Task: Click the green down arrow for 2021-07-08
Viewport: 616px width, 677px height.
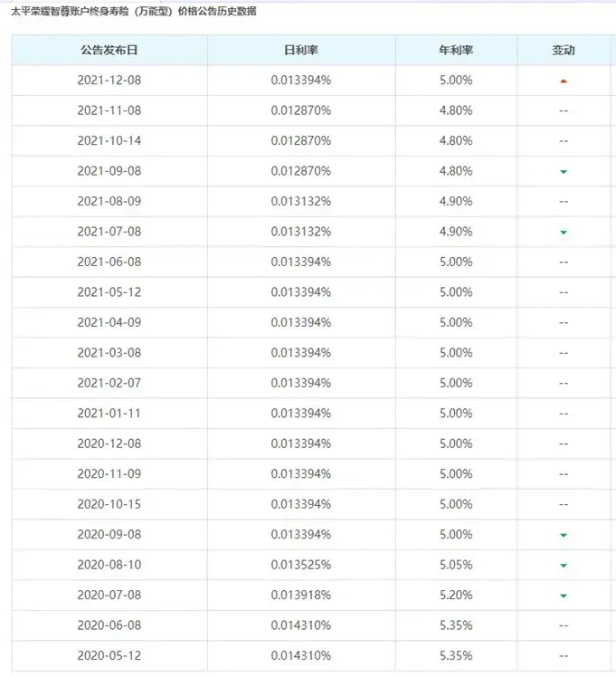Action: (x=564, y=232)
